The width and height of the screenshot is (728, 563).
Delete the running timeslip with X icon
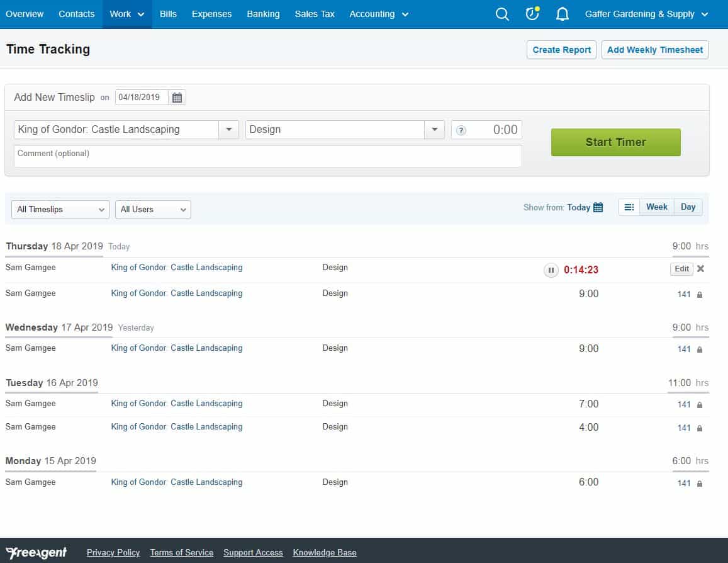pyautogui.click(x=700, y=268)
